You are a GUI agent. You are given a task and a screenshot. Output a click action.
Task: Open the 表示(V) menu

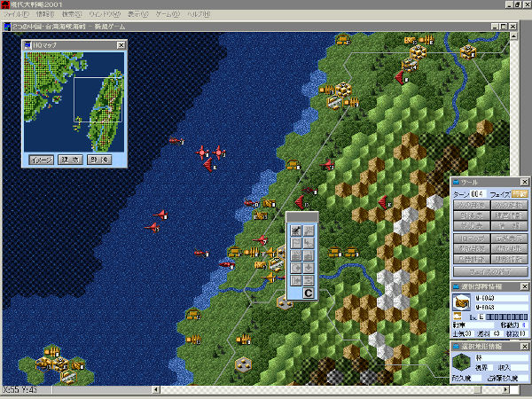138,14
